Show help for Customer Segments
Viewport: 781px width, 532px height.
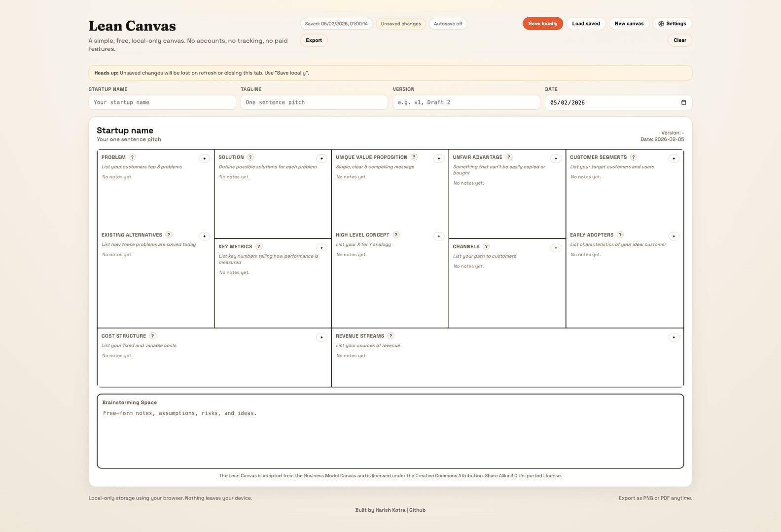coord(634,157)
